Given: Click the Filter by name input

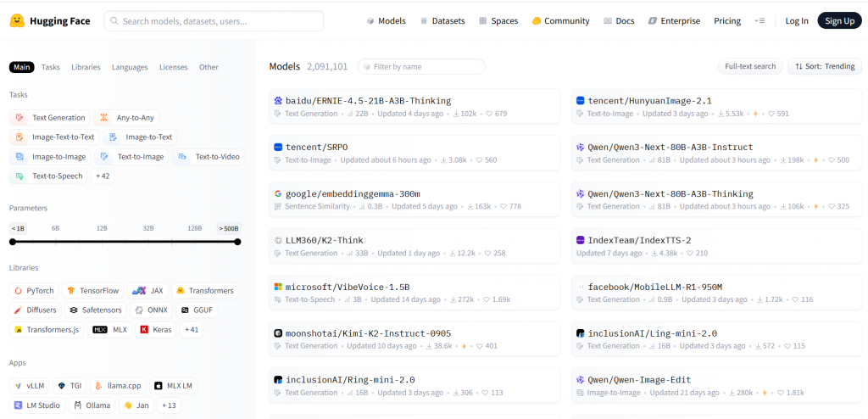Looking at the screenshot, I should pos(421,66).
